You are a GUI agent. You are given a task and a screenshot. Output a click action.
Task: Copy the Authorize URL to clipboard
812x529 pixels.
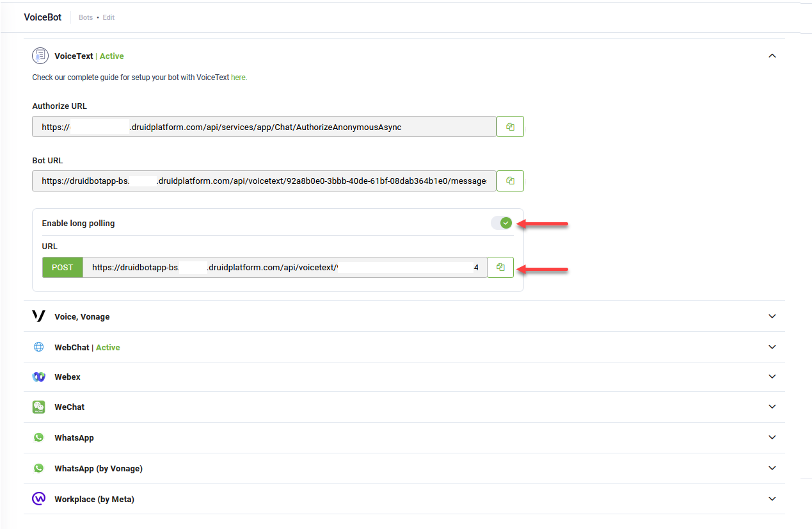[x=510, y=127]
